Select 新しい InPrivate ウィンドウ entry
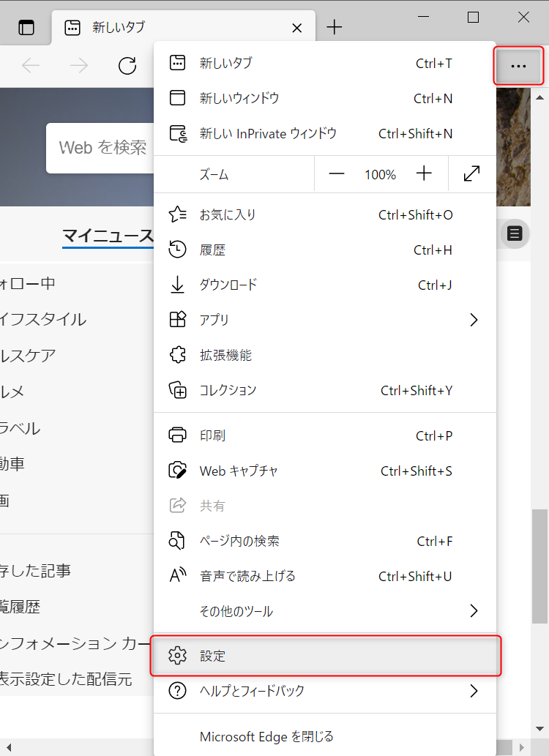 click(x=325, y=133)
